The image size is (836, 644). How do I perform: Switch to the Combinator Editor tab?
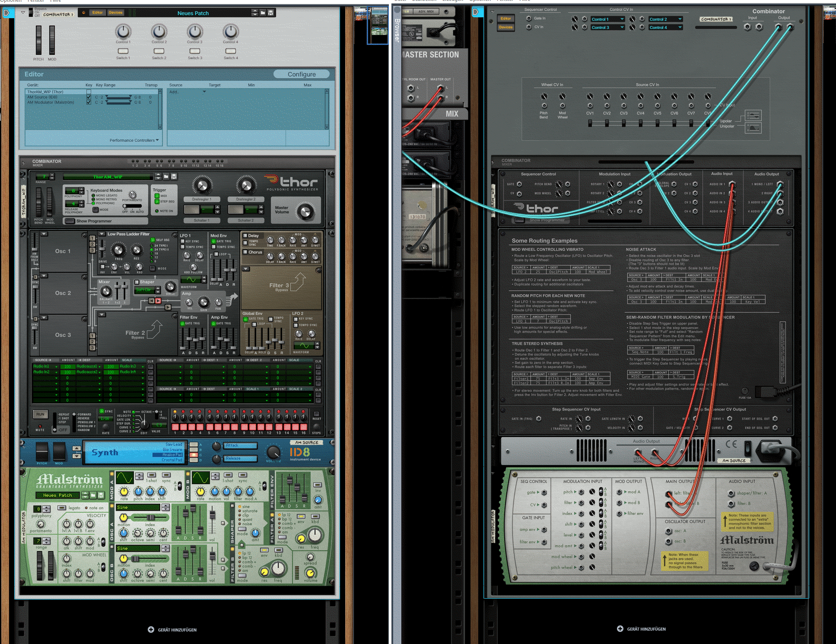[97, 13]
